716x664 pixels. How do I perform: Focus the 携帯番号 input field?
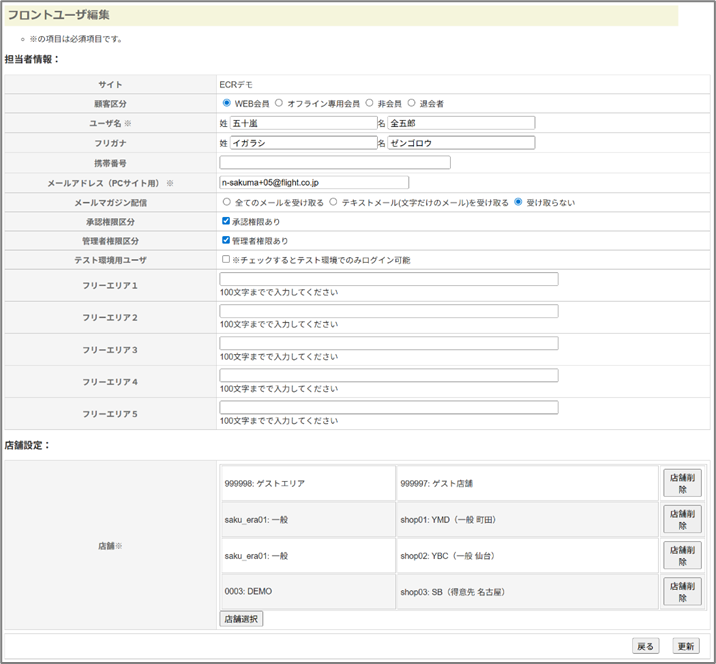[335, 162]
